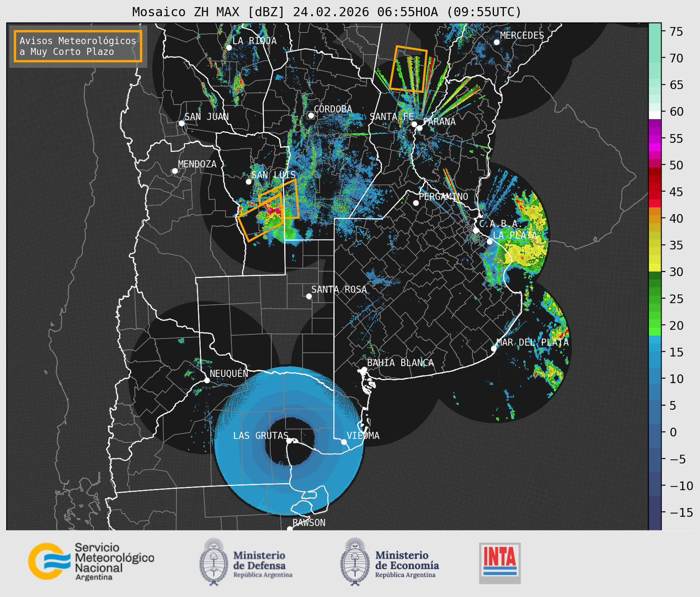Click the Ministerio de Economía emblem
The image size is (700, 597).
click(355, 562)
